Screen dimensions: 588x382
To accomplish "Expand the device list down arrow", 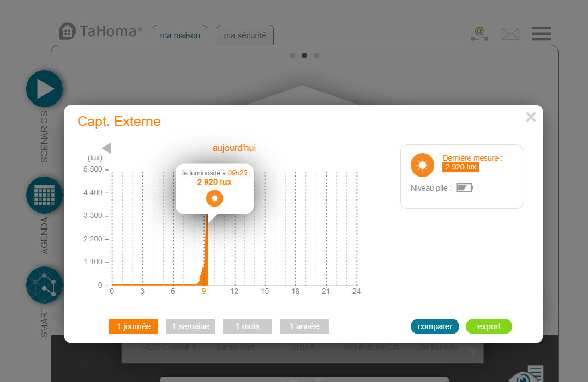I will pyautogui.click(x=473, y=352).
